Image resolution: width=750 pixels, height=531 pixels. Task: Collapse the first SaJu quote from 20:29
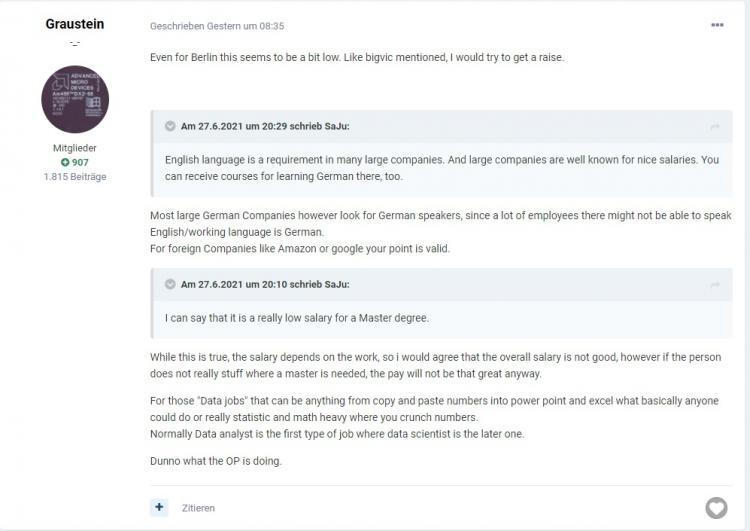click(x=170, y=126)
